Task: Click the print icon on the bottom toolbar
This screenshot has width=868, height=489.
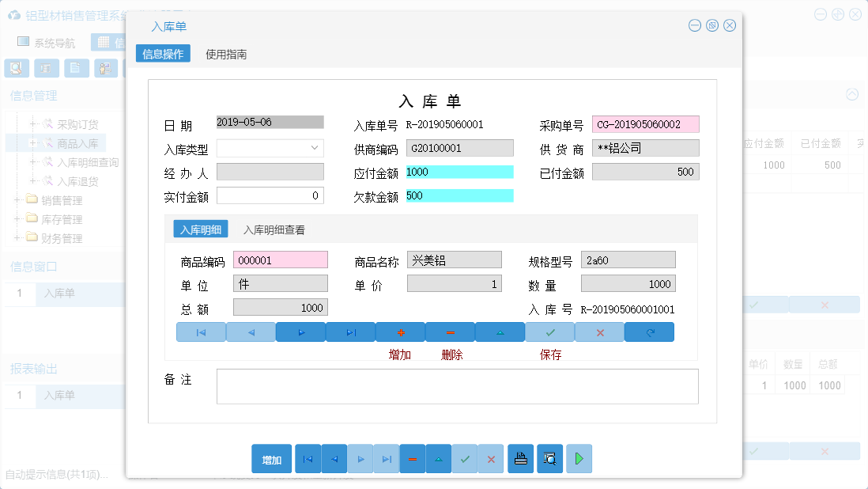Action: [x=520, y=459]
